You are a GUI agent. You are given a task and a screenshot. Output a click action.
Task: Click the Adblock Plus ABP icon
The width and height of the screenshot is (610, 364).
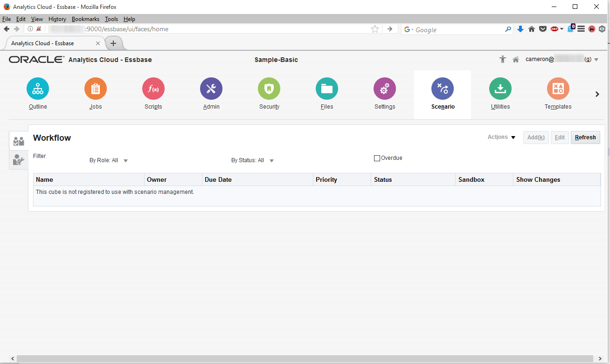click(x=555, y=29)
